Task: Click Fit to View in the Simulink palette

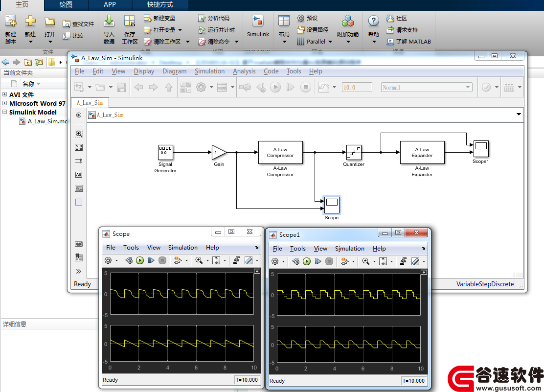Action: (79, 147)
